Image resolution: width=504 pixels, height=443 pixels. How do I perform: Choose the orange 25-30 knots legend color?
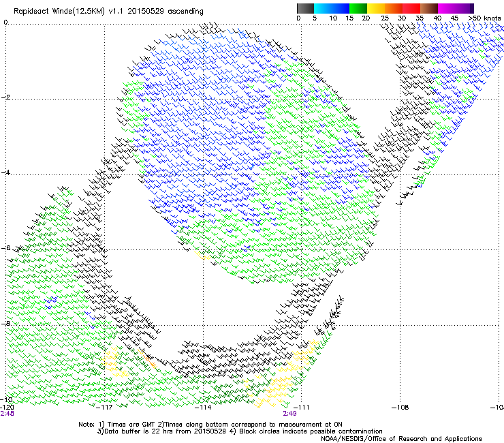(394, 8)
